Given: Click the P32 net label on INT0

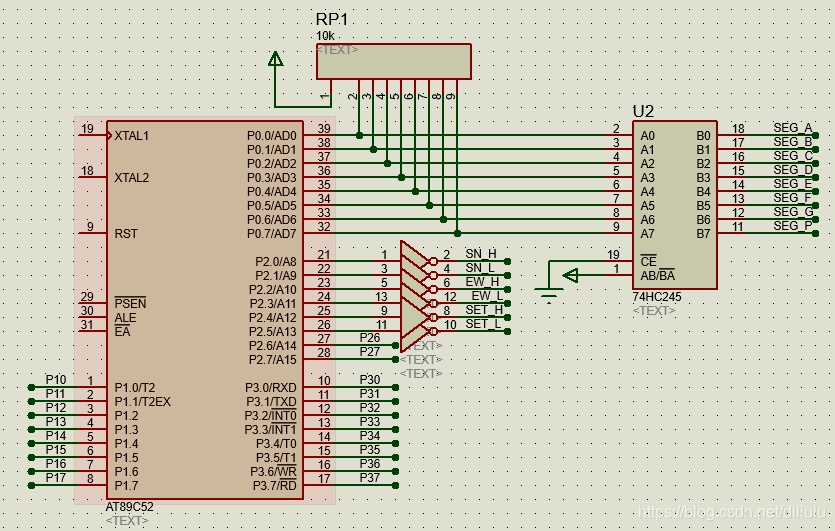Looking at the screenshot, I should (x=370, y=407).
